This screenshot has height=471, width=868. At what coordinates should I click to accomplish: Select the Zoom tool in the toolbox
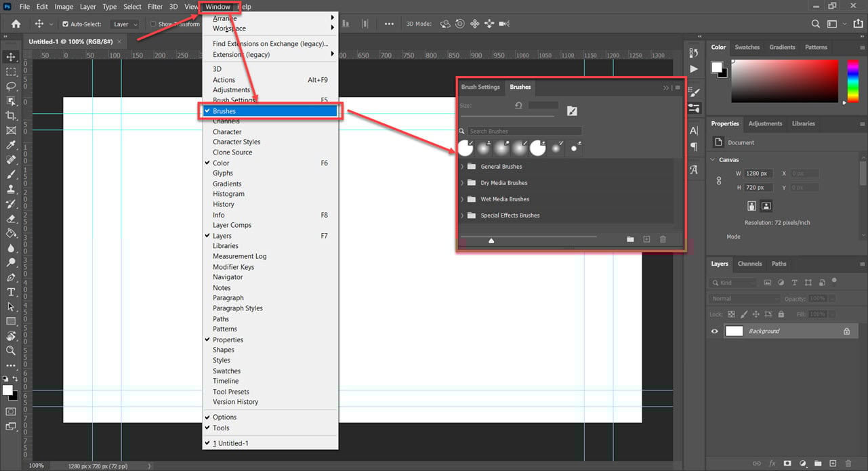click(11, 351)
